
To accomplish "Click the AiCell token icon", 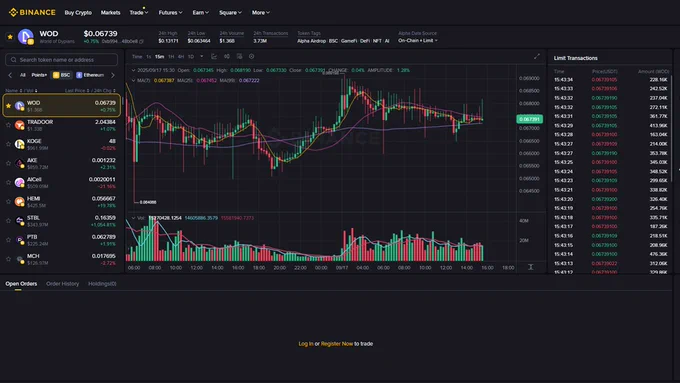I will click(20, 183).
